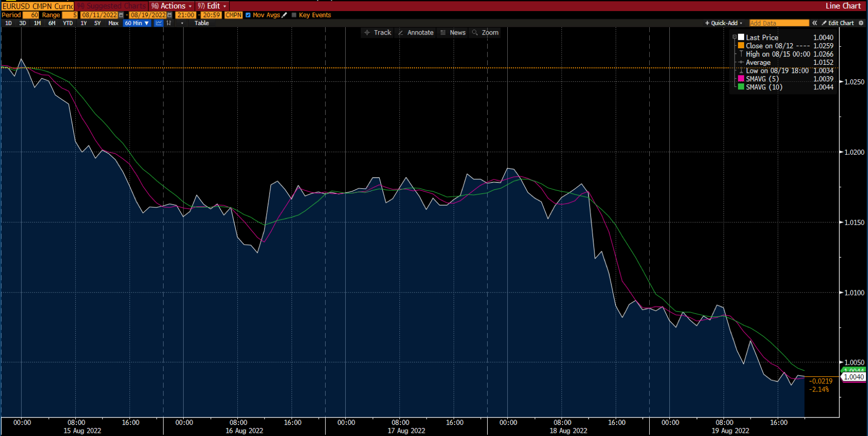Activate the Track crosshair tool
This screenshot has height=436, width=868.
point(377,33)
